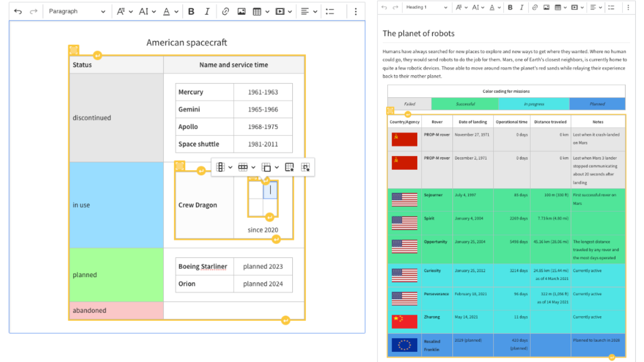This screenshot has height=362, width=644.
Task: Click the blue 'Planned' legend cell
Action: point(597,104)
